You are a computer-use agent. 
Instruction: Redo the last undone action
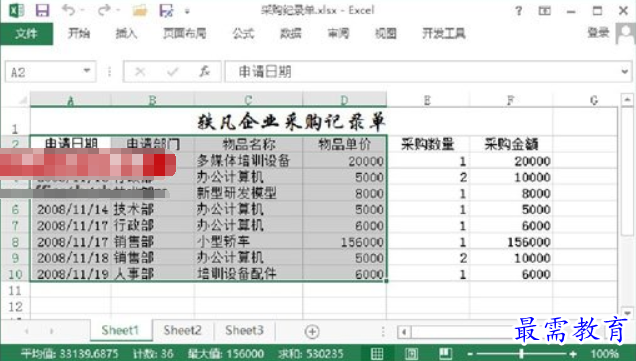(x=104, y=10)
